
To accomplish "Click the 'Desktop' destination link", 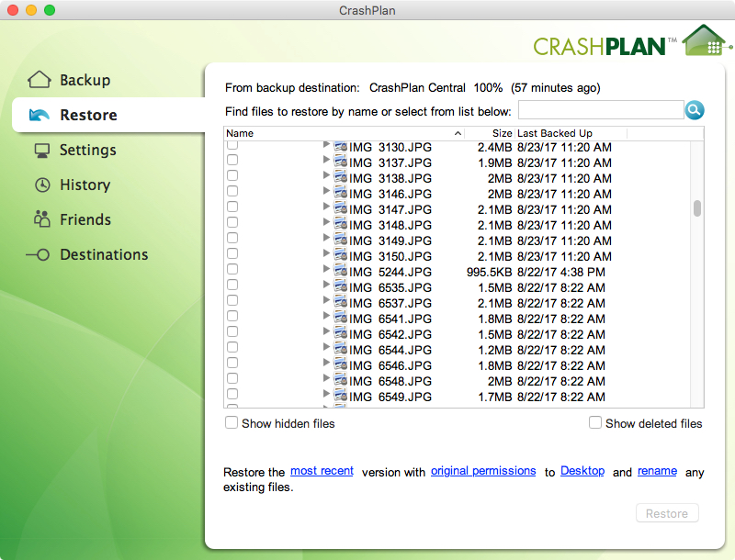I will coord(582,471).
